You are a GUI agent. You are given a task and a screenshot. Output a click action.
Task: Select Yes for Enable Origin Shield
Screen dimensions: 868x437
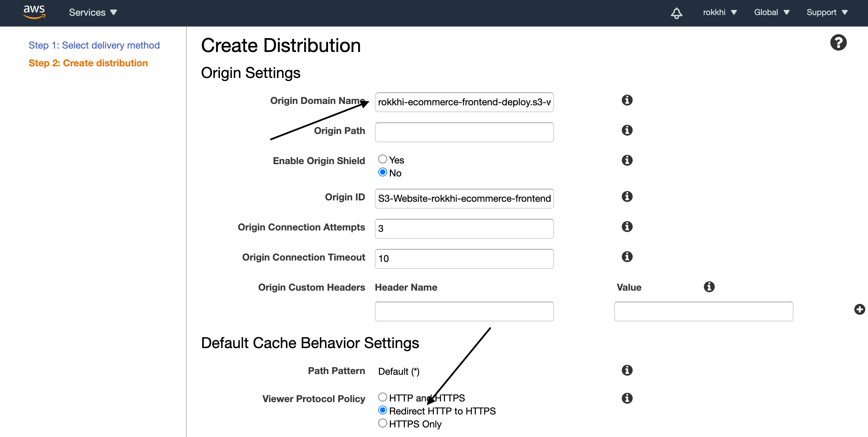click(383, 159)
